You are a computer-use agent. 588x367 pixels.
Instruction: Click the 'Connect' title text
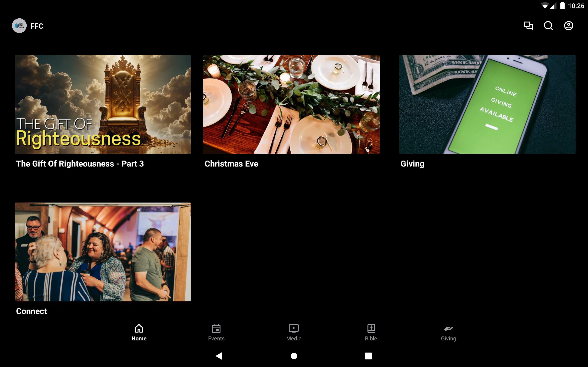[31, 311]
